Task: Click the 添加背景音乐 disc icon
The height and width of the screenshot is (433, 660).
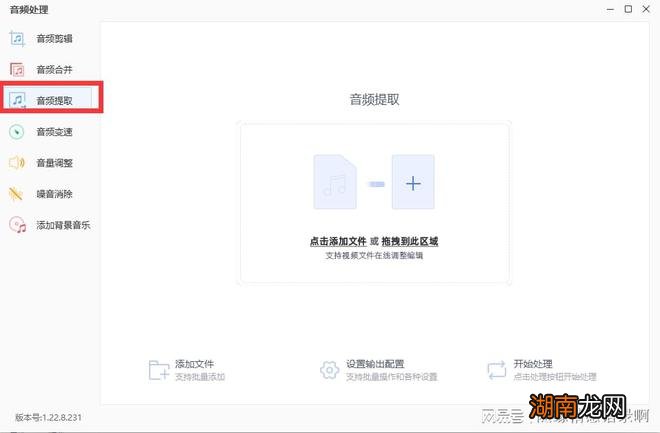Action: 18,225
